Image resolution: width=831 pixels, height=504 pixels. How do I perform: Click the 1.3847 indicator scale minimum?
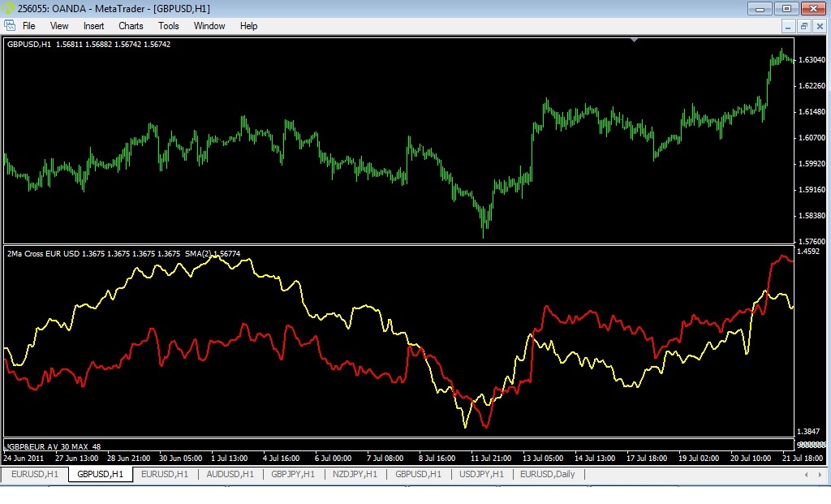(x=808, y=432)
